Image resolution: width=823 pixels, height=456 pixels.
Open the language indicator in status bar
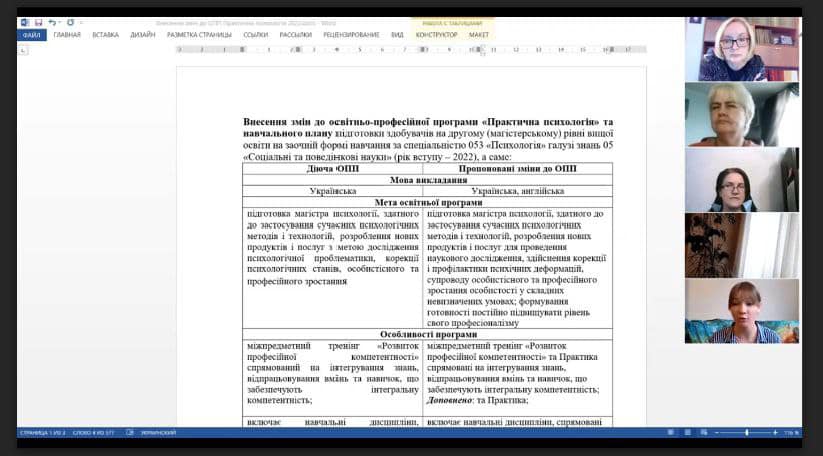pos(158,432)
